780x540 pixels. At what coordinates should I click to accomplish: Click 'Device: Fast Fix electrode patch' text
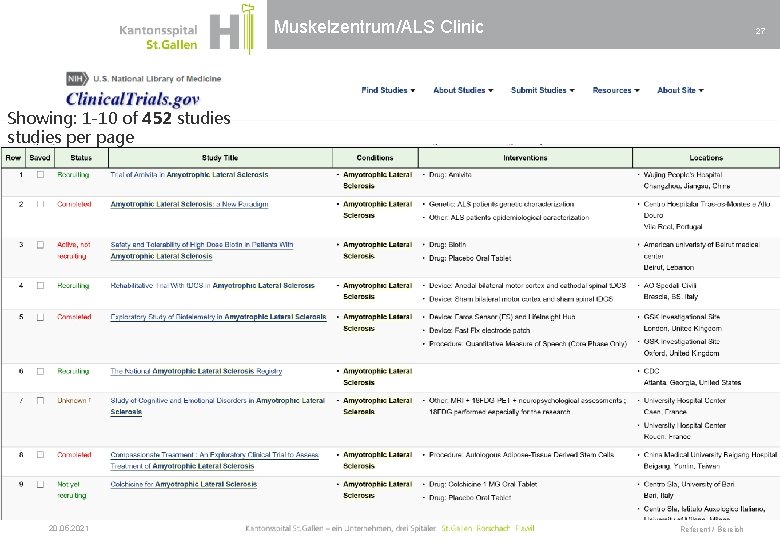click(x=480, y=330)
